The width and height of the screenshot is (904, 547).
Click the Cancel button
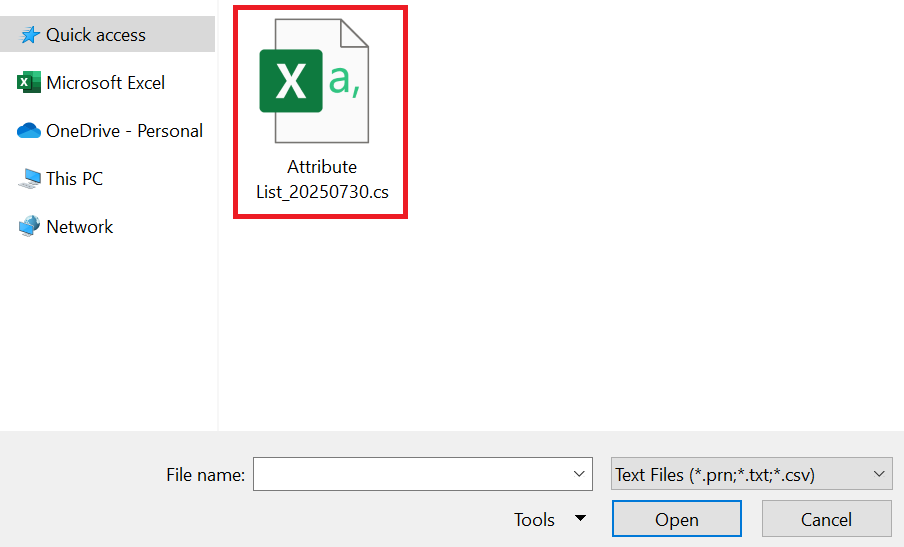tap(826, 519)
